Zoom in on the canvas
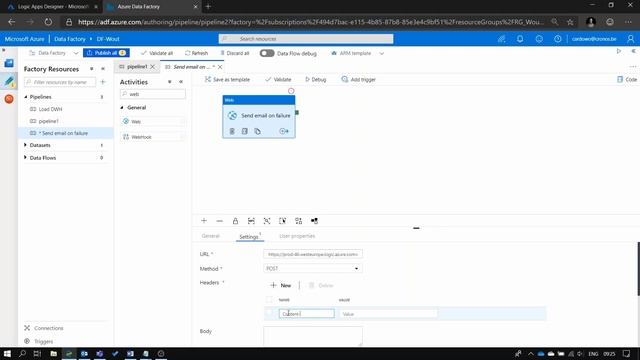640x360 pixels. 204,221
